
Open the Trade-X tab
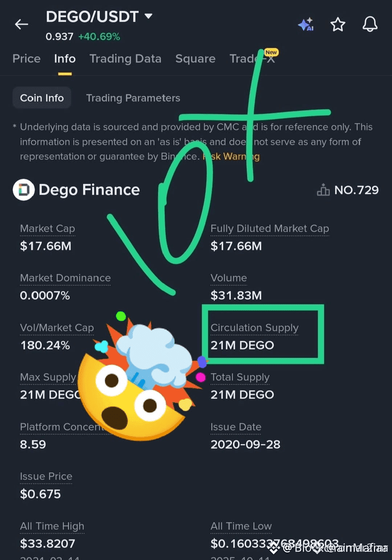click(252, 59)
